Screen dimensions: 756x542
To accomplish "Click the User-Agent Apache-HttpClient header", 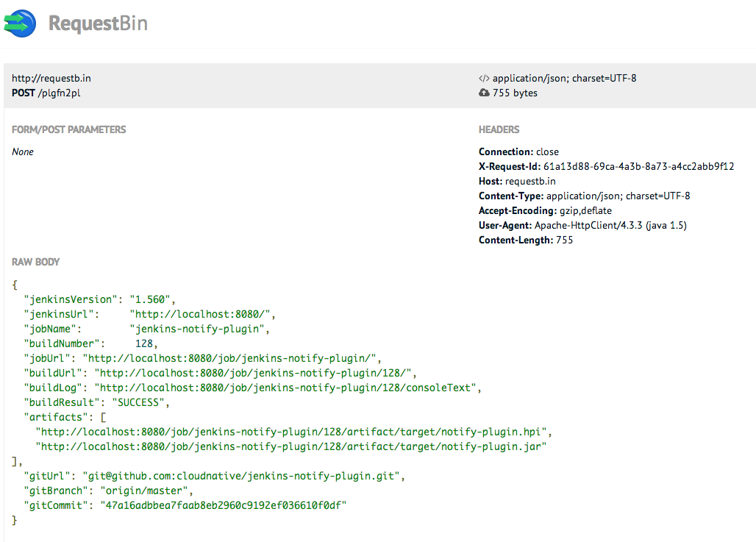I will pyautogui.click(x=583, y=226).
